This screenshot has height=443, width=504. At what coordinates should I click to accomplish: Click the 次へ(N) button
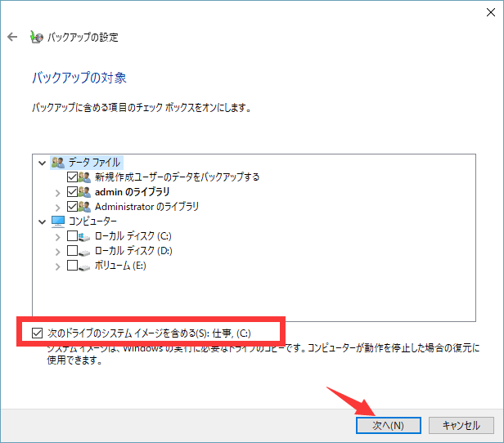[389, 425]
